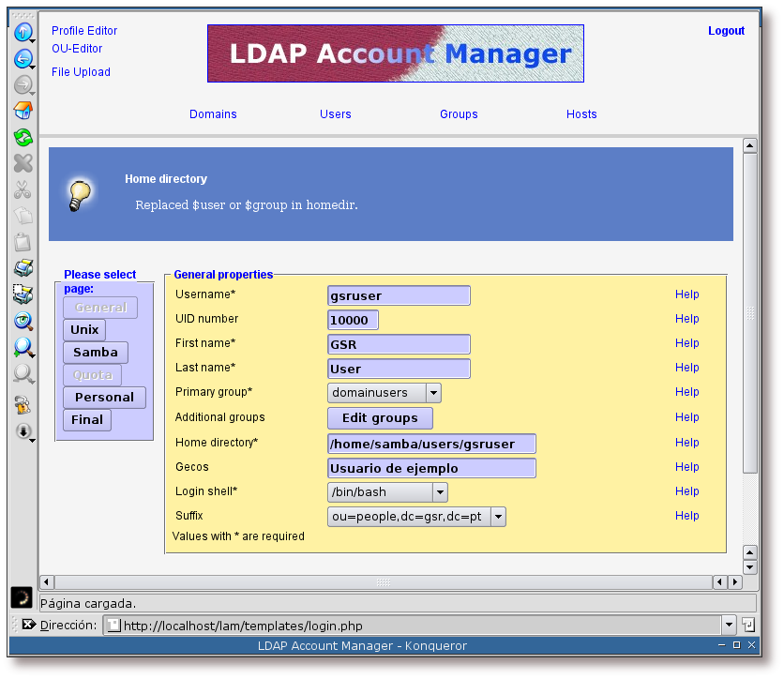The width and height of the screenshot is (784, 679).
Task: Go to the Groups menu item
Action: [x=459, y=114]
